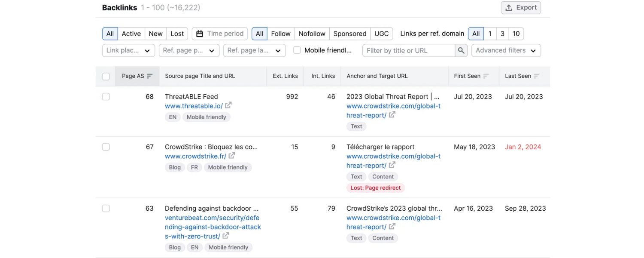Screen dimensions: 644x258
Task: Sort backlinks by the Page AS column icon
Action: coord(149,76)
